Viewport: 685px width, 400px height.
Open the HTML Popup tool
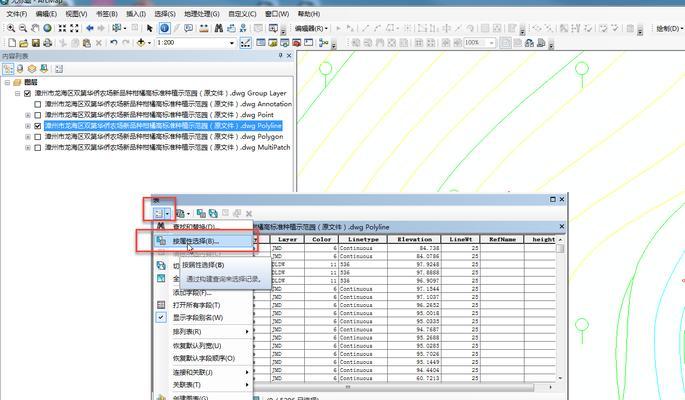point(188,28)
